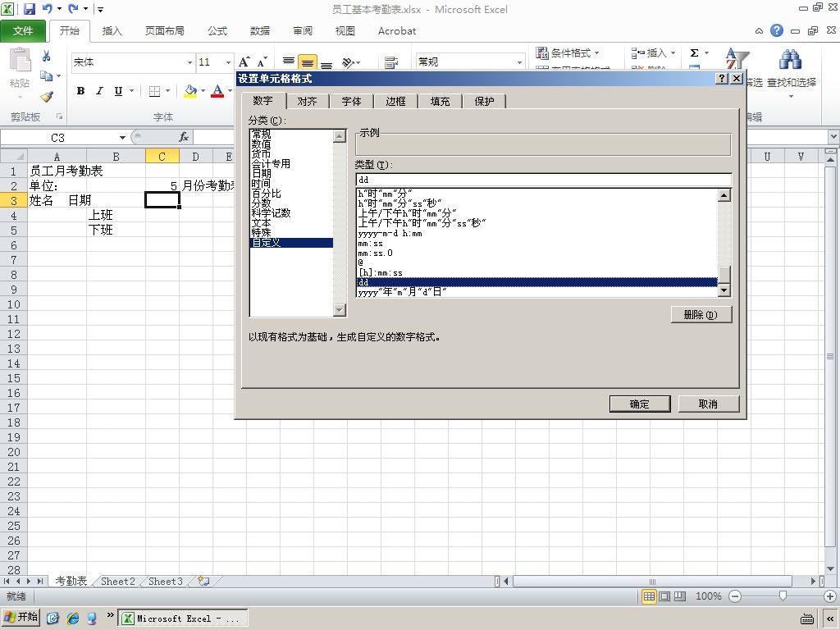The width and height of the screenshot is (840, 630).
Task: Expand the fill color dropdown arrow
Action: tap(203, 91)
